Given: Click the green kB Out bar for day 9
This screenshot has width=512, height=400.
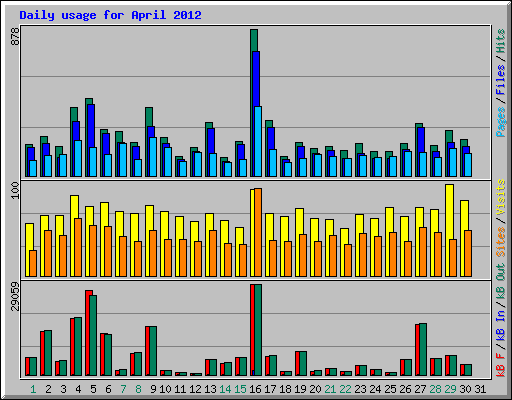Looking at the screenshot, I should coord(153,351).
